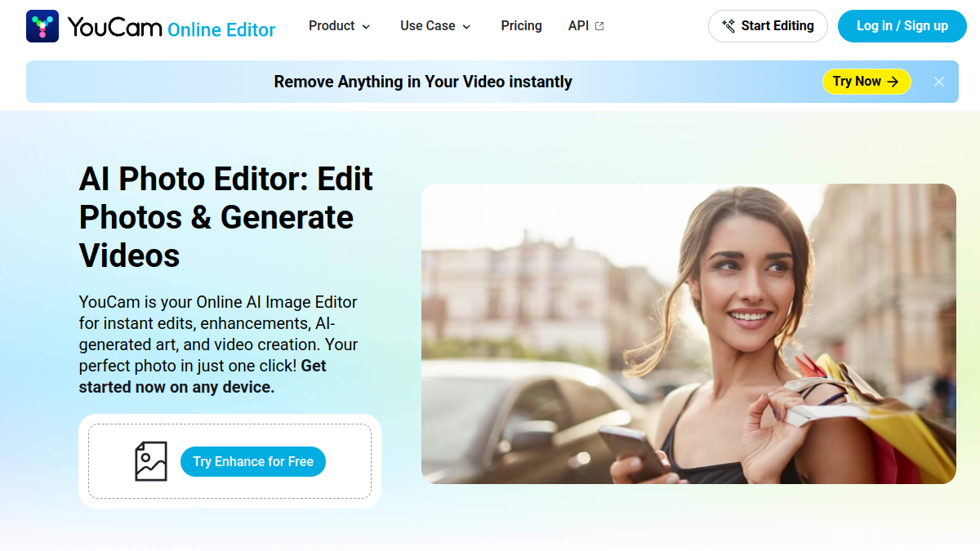
Task: Open the Product menu
Action: point(340,26)
